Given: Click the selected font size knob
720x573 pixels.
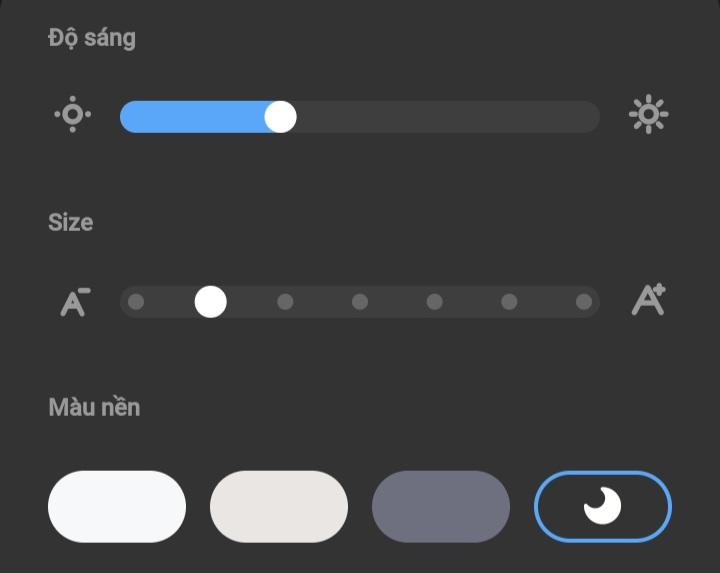Looking at the screenshot, I should [210, 302].
